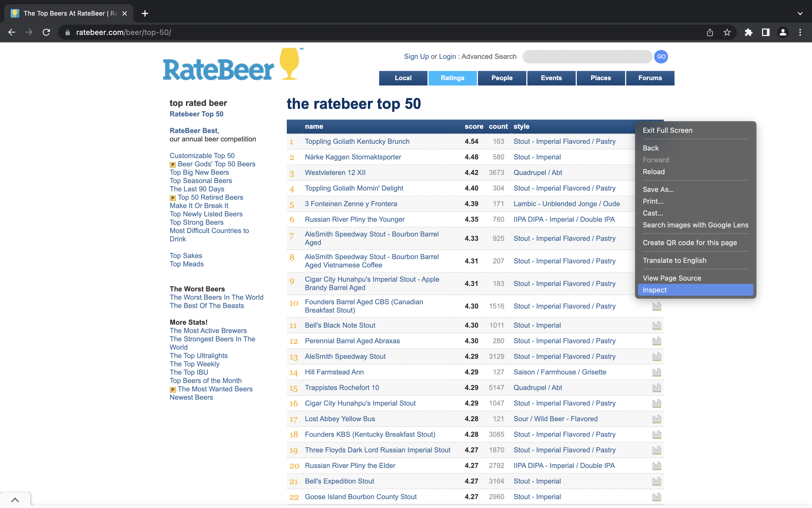Screen dimensions: 812x508
Task: Open Advanced Search link
Action: click(x=489, y=56)
